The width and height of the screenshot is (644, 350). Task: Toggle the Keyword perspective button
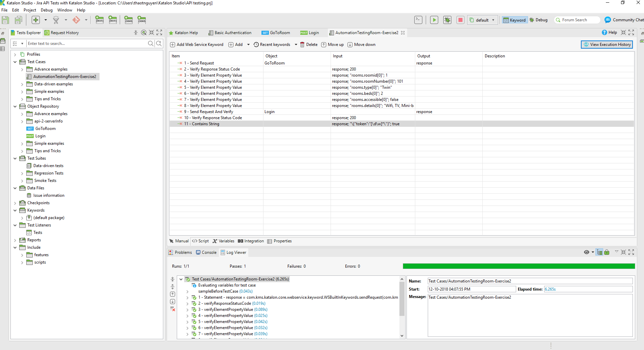514,20
